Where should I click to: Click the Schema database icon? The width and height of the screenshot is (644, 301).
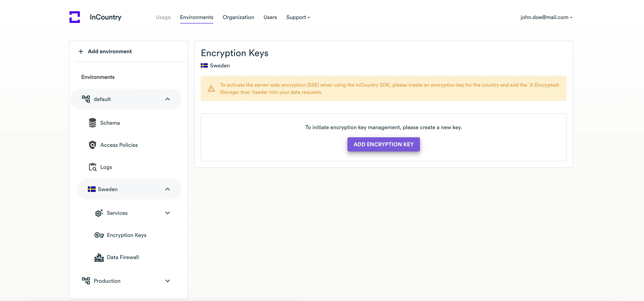pos(92,123)
